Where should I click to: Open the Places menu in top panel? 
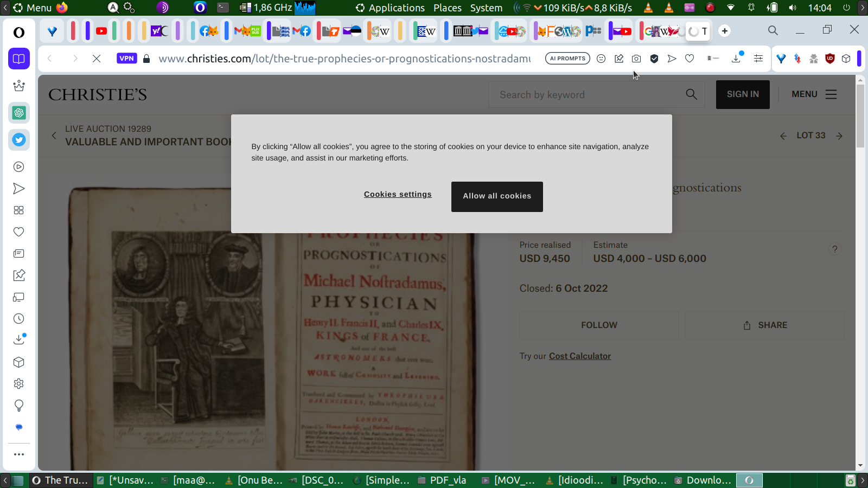click(448, 8)
